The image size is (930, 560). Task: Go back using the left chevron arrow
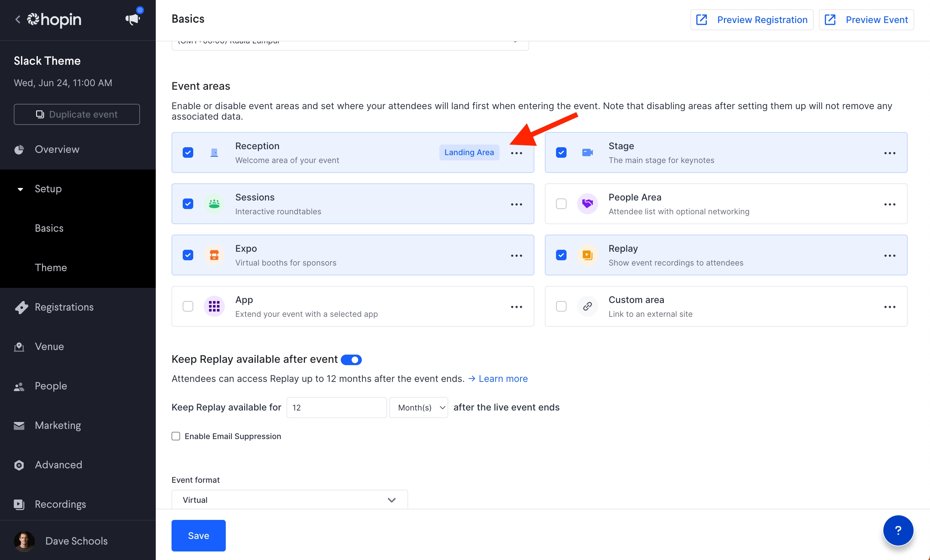(x=17, y=19)
